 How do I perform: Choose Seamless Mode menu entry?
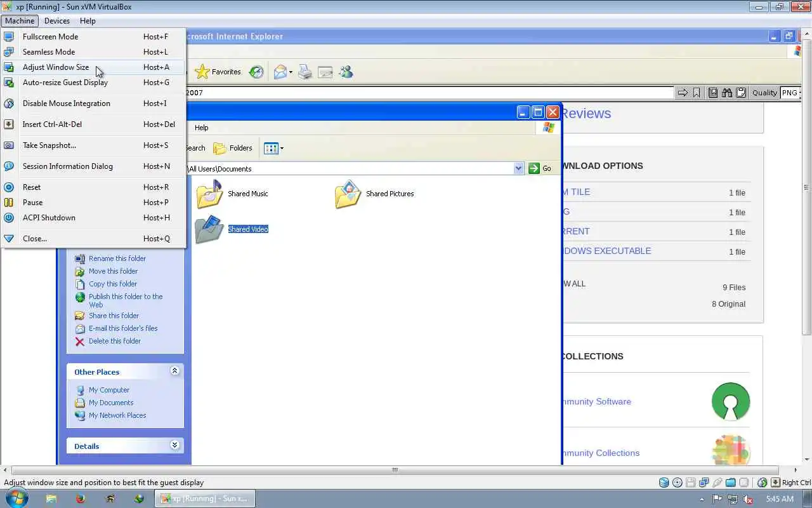[94, 52]
